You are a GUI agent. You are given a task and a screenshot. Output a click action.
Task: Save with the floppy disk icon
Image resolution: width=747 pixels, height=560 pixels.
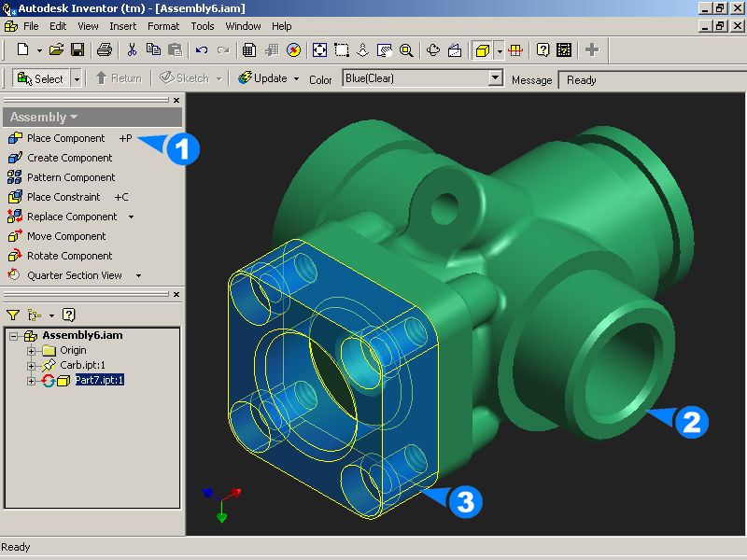click(78, 49)
